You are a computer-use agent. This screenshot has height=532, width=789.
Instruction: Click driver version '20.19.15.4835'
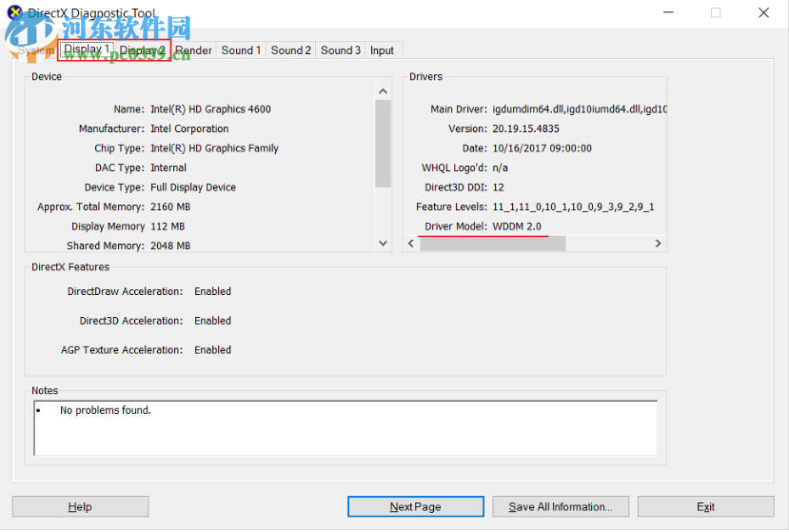coord(525,128)
